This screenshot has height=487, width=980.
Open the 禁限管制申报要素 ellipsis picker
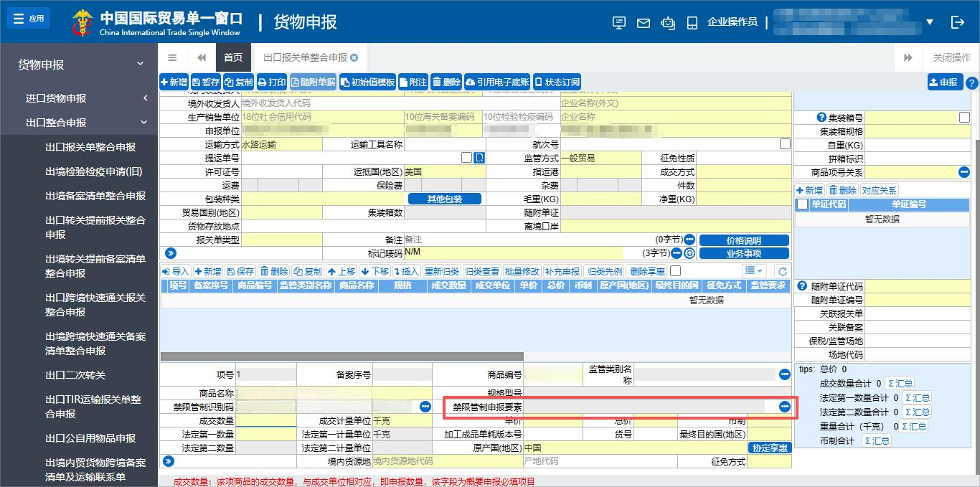(x=783, y=406)
